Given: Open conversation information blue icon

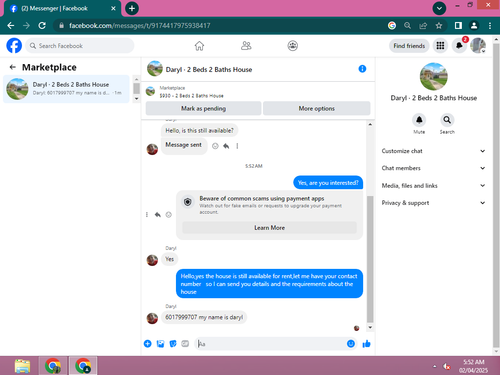Looking at the screenshot, I should [362, 69].
